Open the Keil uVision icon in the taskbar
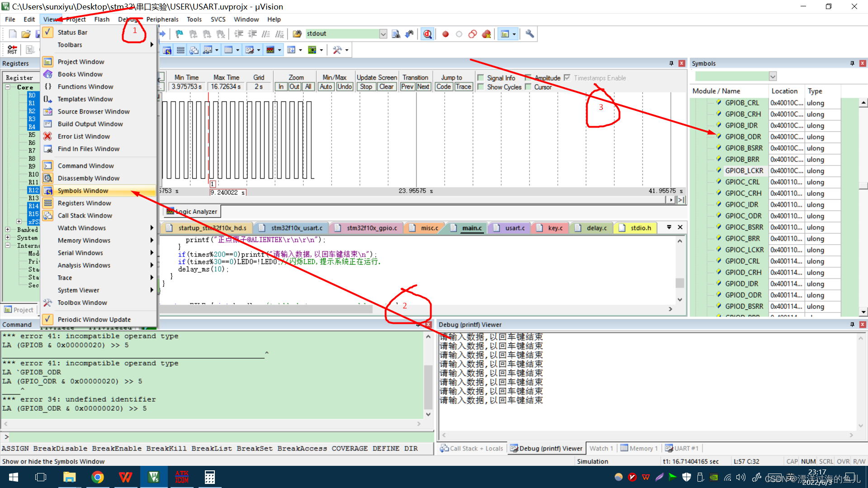 coord(153,477)
